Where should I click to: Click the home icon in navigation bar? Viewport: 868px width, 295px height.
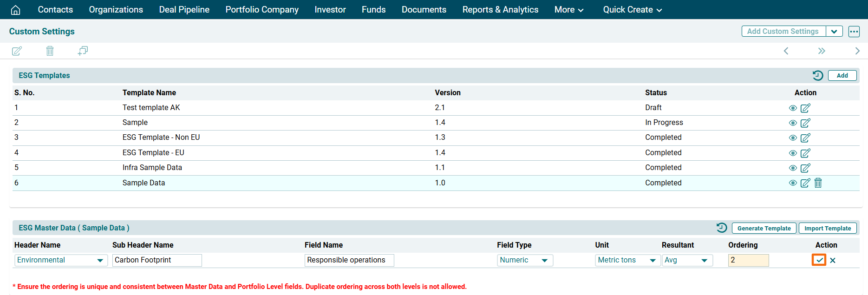[15, 10]
